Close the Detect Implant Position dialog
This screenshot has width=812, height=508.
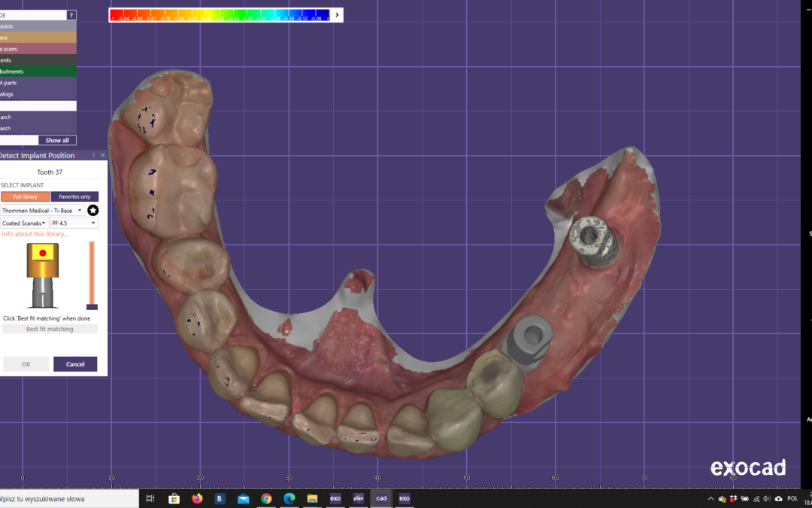(103, 156)
